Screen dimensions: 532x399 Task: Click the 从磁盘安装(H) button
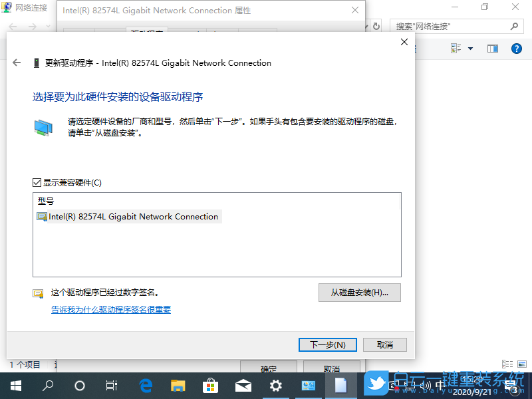click(x=360, y=293)
